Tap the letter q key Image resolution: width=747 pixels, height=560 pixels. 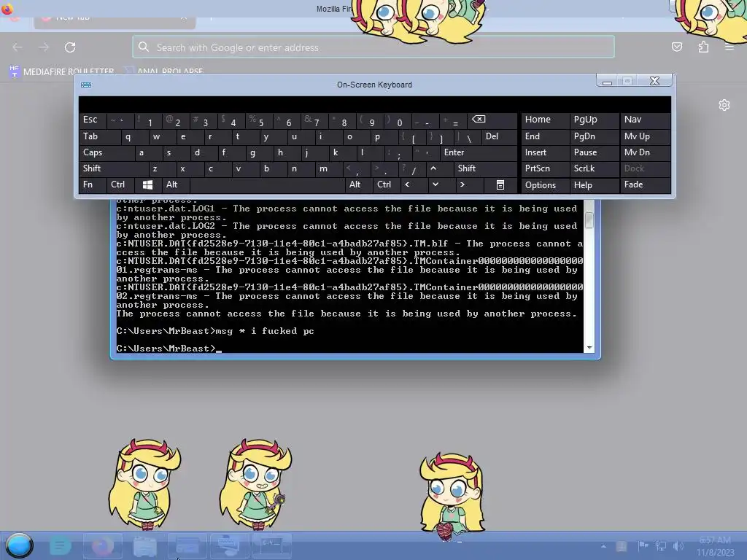134,136
